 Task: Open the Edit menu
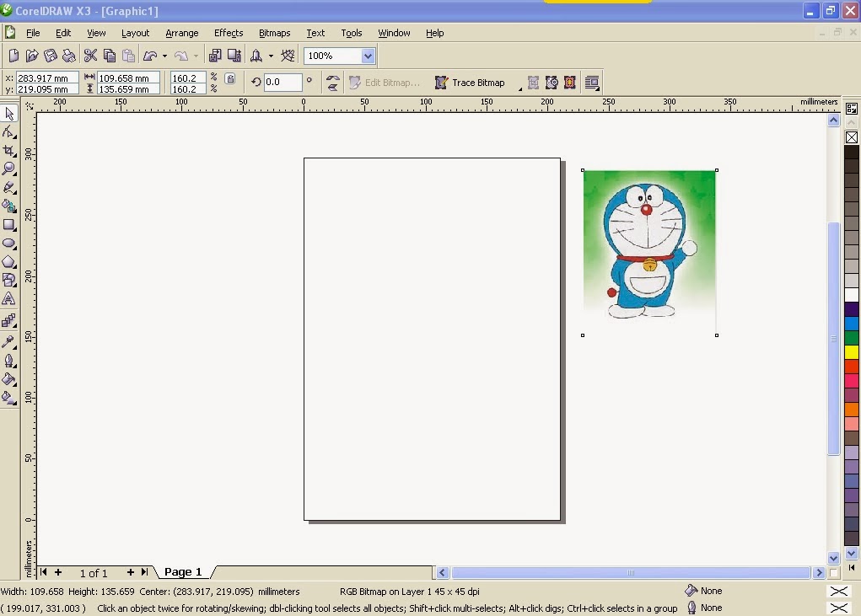tap(63, 33)
